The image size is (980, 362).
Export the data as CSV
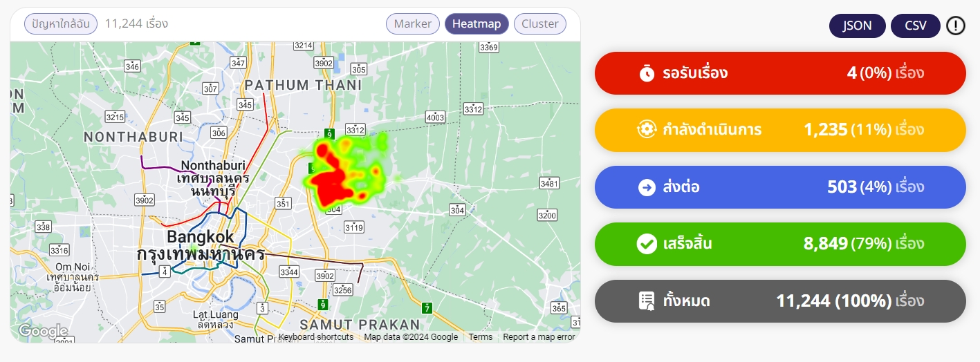point(915,26)
